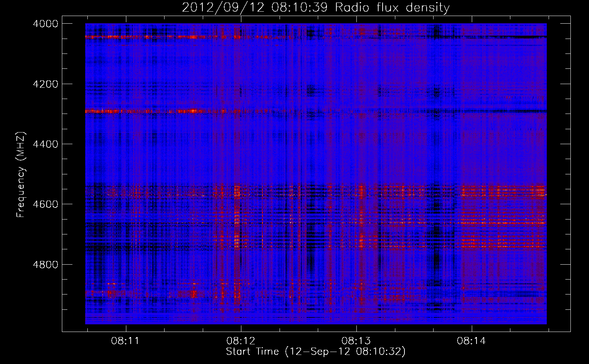The image size is (589, 364).
Task: Click the 08:13 time tick label
Action: pyautogui.click(x=356, y=341)
